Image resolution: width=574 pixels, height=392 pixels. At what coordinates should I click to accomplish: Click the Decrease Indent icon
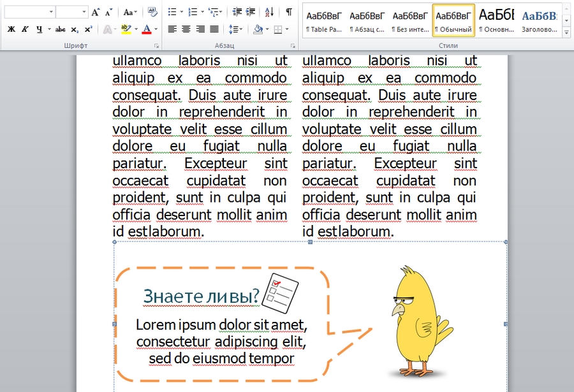[x=237, y=12]
